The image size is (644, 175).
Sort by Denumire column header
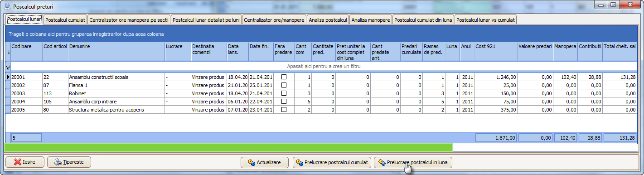[x=116, y=52]
